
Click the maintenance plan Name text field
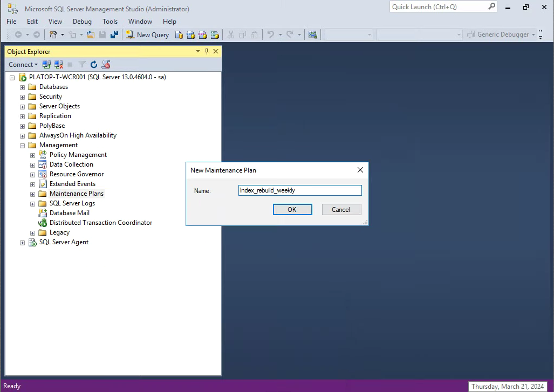coord(300,190)
